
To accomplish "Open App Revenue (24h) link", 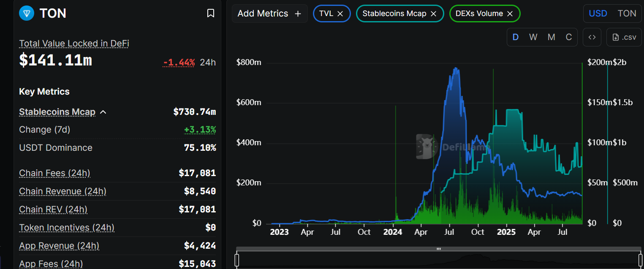I will pos(59,246).
